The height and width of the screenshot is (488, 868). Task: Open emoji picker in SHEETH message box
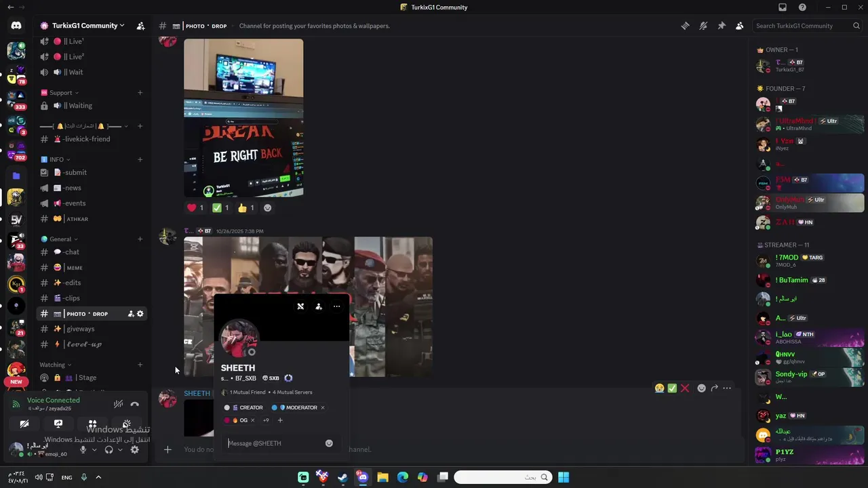point(329,443)
